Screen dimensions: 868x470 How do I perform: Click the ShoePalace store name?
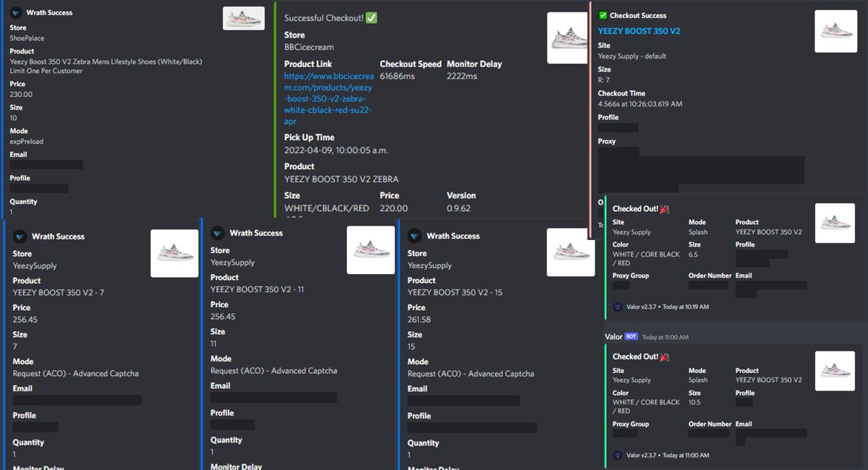(27, 38)
